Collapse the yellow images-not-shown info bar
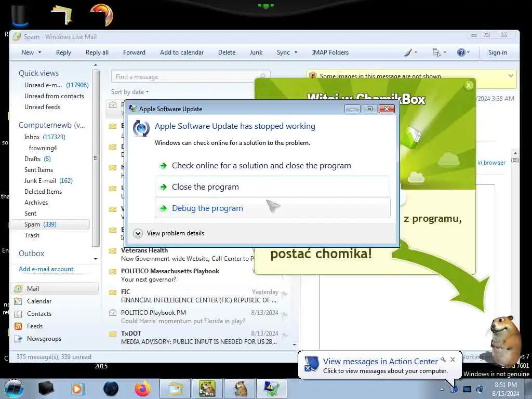The image size is (532, 399). tap(511, 76)
